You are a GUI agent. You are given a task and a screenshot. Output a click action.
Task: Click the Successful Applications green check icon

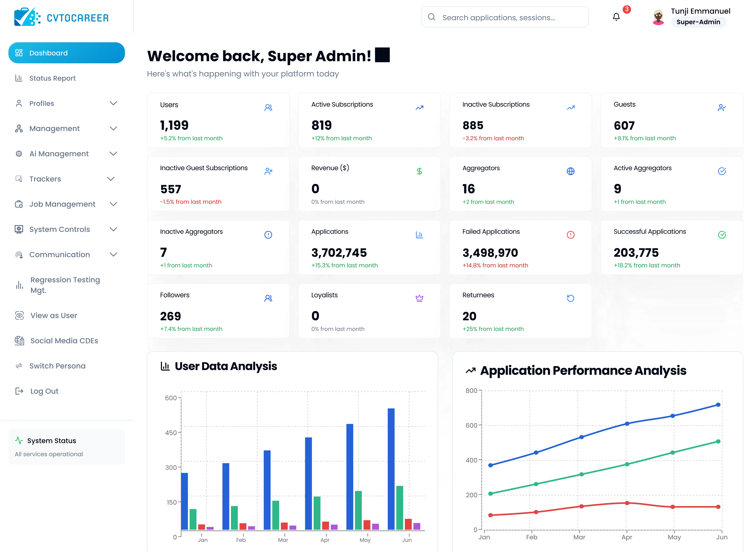[722, 235]
